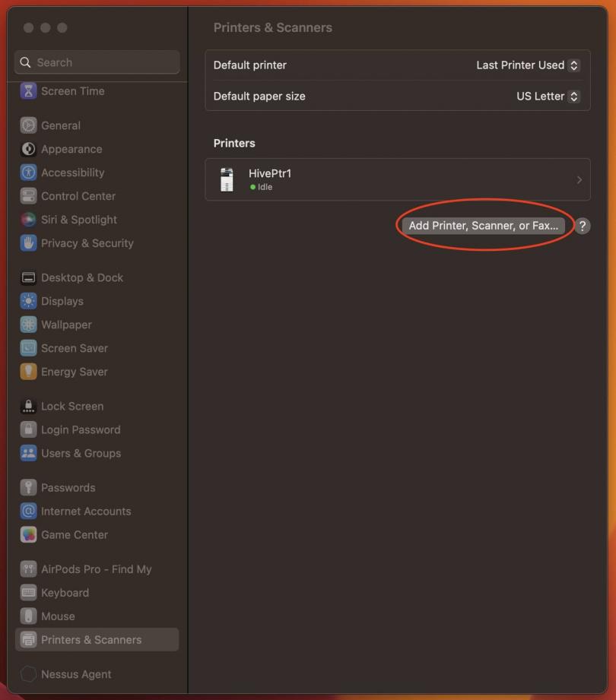The height and width of the screenshot is (700, 616).
Task: Expand HivePtr1 details via chevron
Action: [579, 180]
